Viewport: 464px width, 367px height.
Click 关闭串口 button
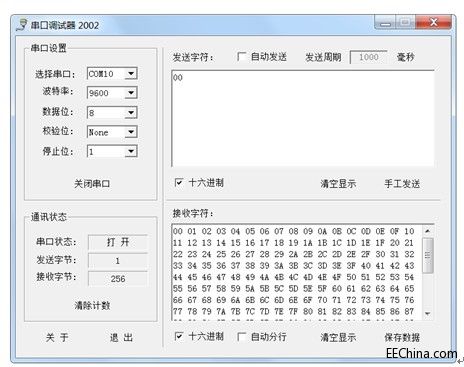pos(92,184)
